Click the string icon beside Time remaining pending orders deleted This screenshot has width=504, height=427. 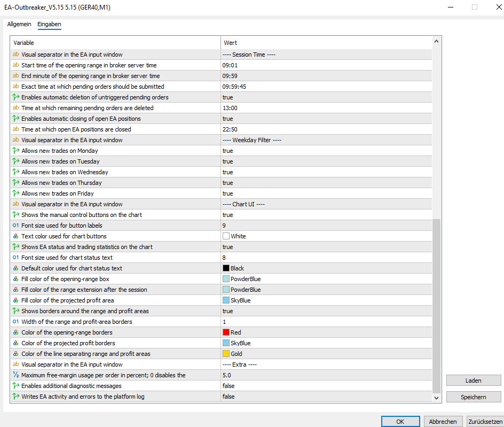click(x=16, y=108)
